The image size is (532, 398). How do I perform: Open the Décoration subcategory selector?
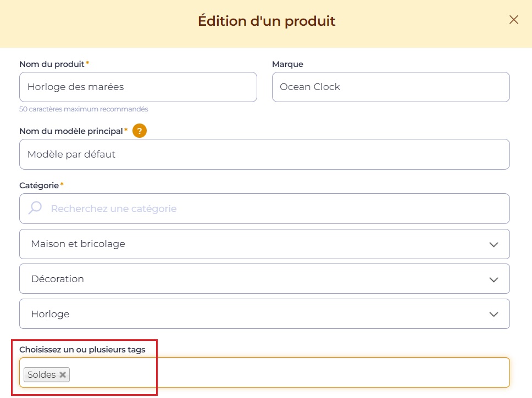click(x=265, y=279)
